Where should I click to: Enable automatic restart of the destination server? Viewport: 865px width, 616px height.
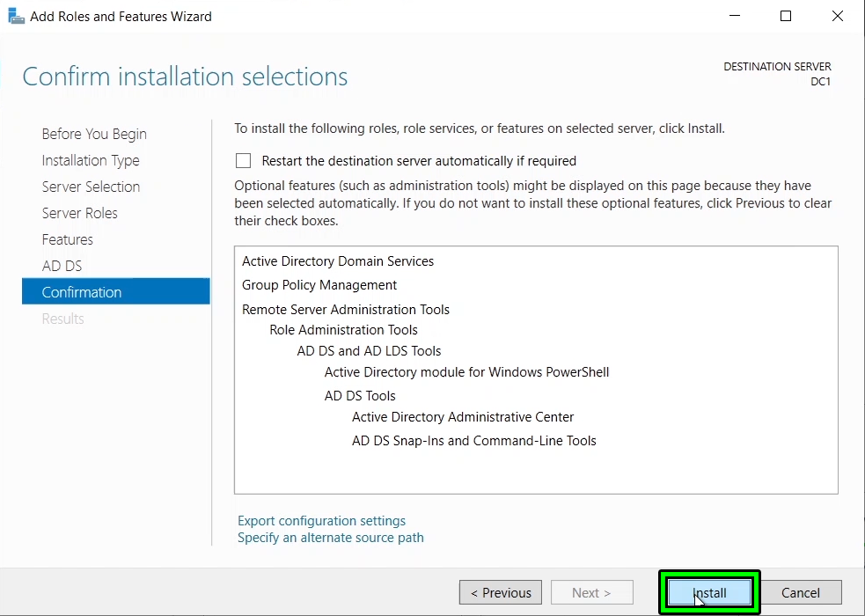click(243, 161)
